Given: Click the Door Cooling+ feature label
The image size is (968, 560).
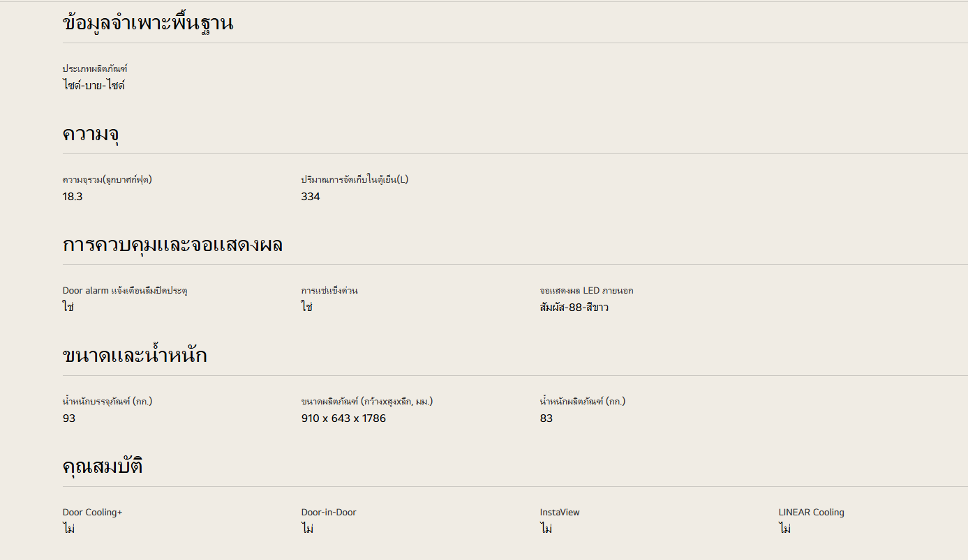Looking at the screenshot, I should tap(92, 513).
